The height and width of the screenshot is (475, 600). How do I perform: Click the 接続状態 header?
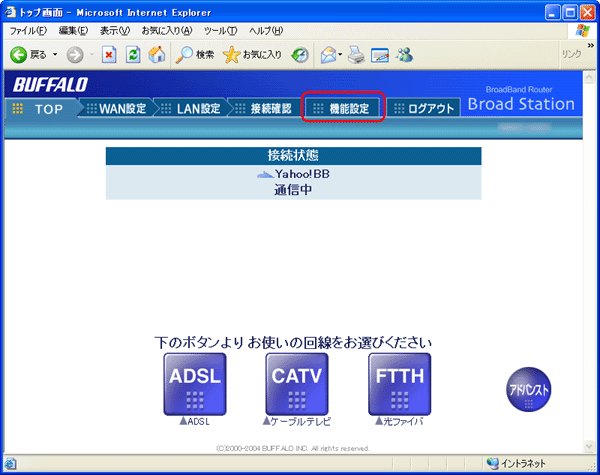coord(293,156)
